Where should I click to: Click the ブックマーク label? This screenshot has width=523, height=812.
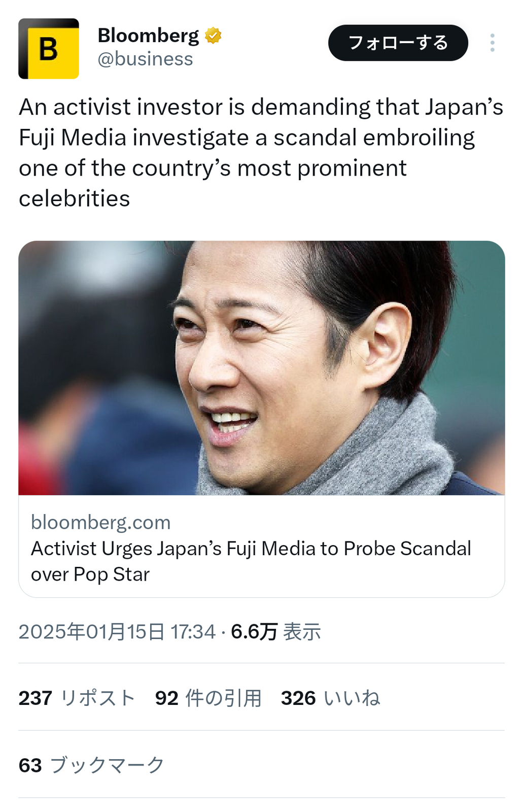108,765
